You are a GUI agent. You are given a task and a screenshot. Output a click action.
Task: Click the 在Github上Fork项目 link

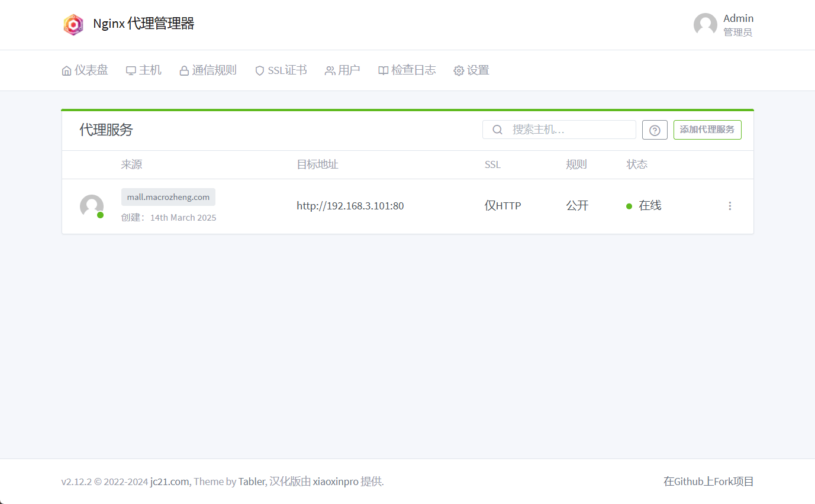708,482
